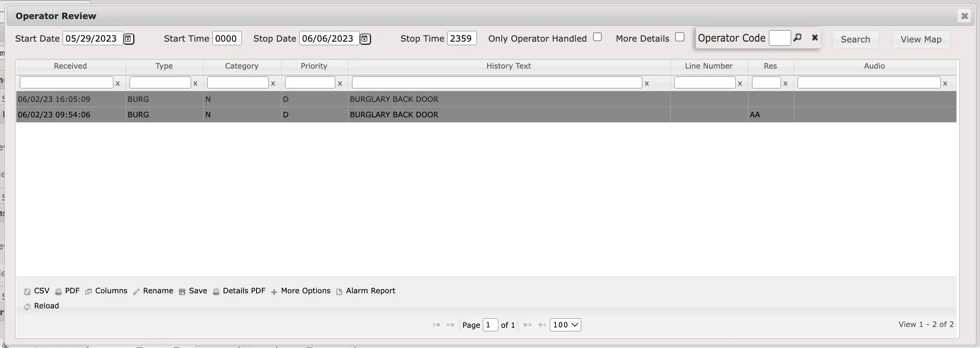980x348 pixels.
Task: Sort by the Audio column header
Action: click(x=875, y=66)
